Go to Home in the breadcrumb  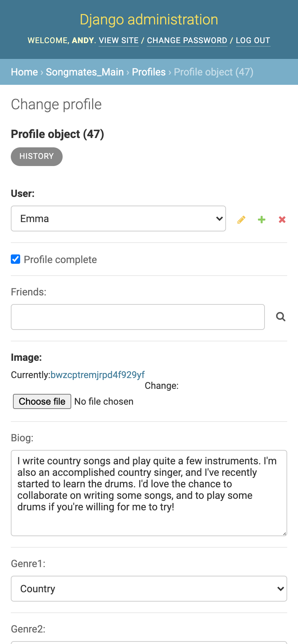point(24,72)
